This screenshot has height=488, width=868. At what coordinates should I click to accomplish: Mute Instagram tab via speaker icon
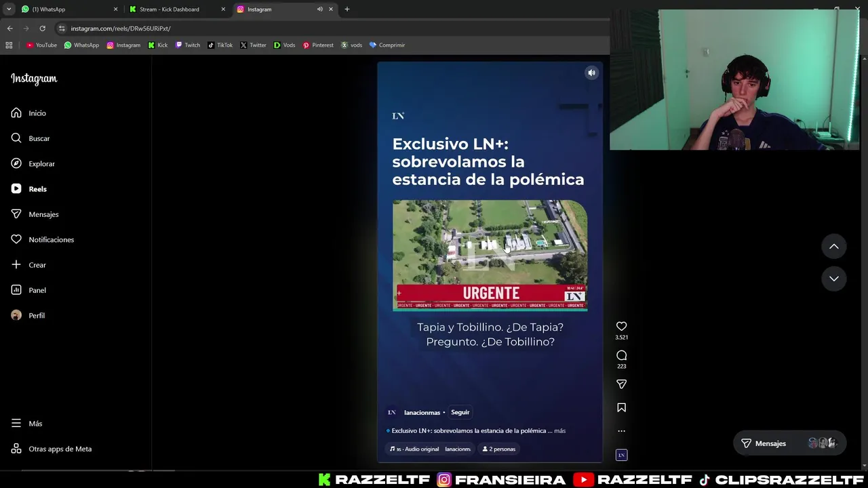point(319,9)
